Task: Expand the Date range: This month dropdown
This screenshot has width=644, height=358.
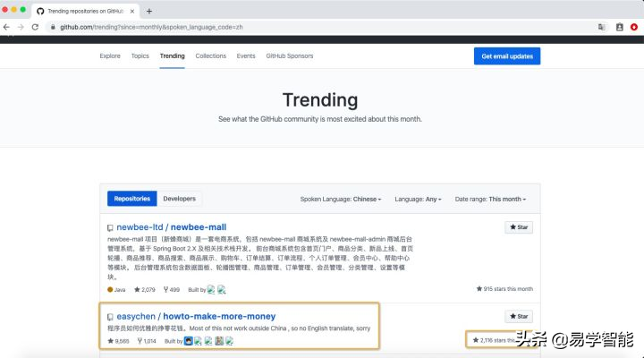Action: click(490, 199)
